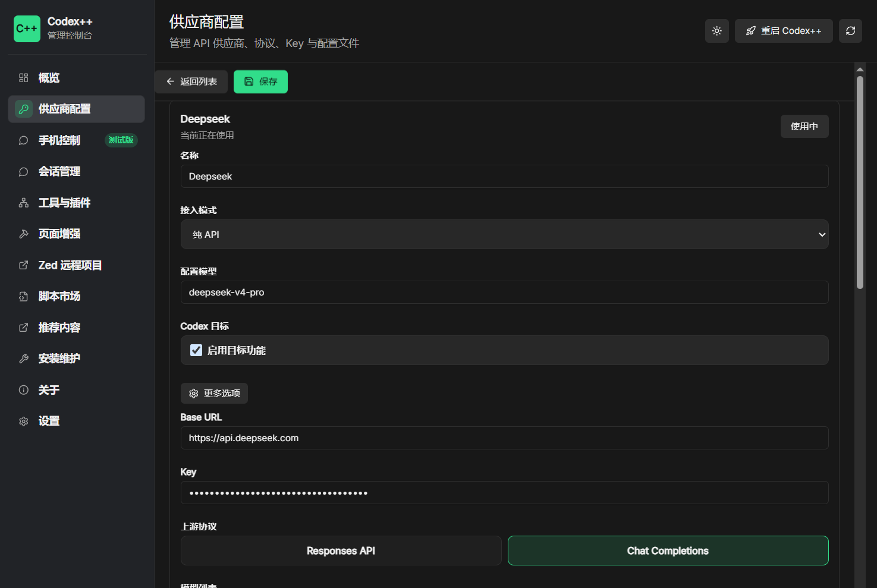Click the network icon beside 工具与插件
This screenshot has height=588, width=877.
click(x=24, y=203)
